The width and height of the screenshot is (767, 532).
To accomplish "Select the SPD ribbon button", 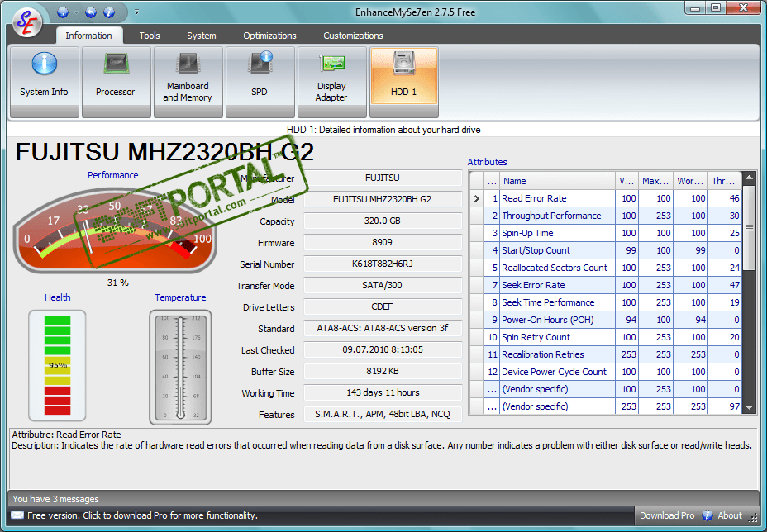I will point(260,82).
